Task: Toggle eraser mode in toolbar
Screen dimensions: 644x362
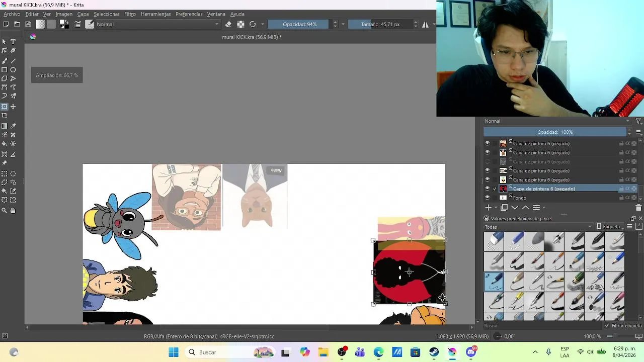Action: (228, 24)
